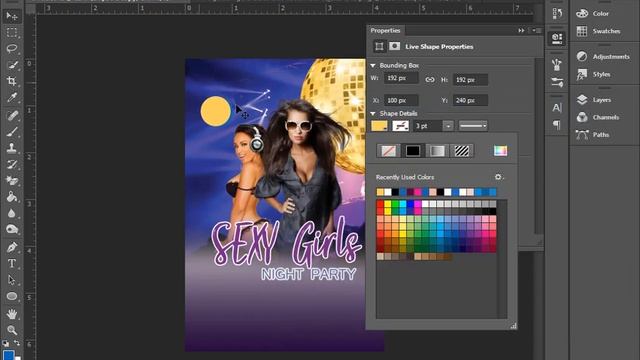The width and height of the screenshot is (640, 360).
Task: Select the Quick Selection tool
Action: click(11, 65)
